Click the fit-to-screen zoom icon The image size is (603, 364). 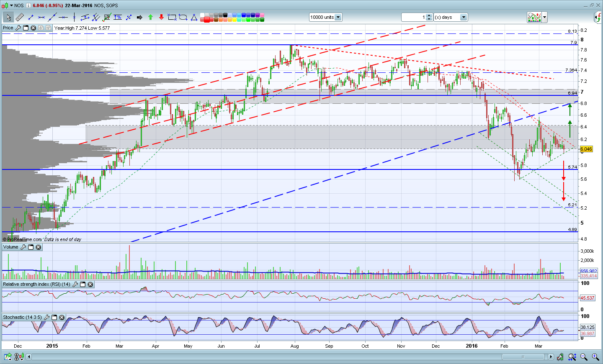point(572,357)
